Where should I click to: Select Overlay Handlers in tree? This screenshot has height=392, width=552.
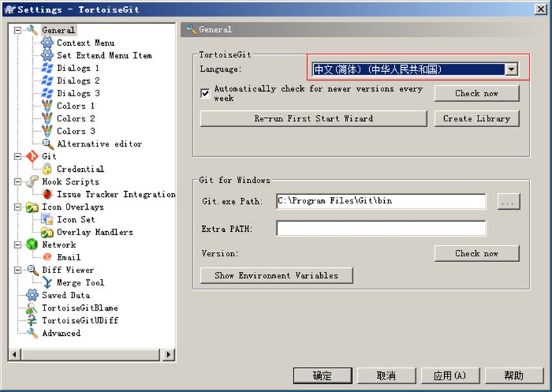95,232
